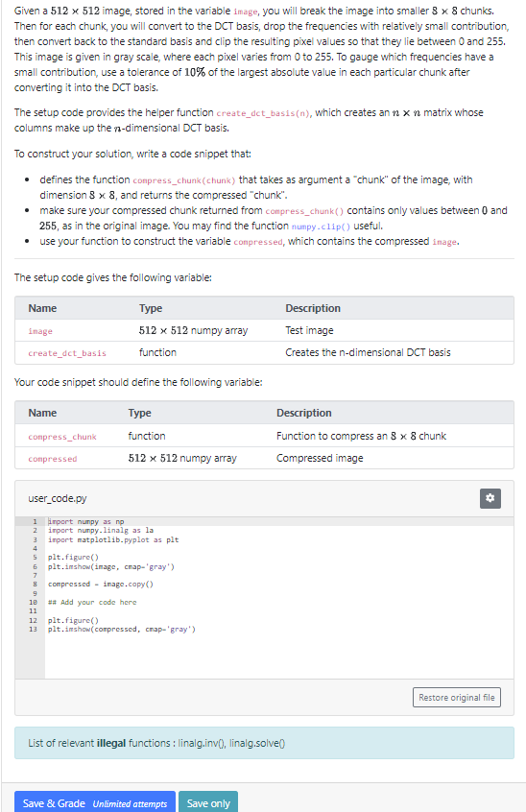Click 'Compressed image' description cell
The width and height of the screenshot is (526, 812).
pos(320,458)
